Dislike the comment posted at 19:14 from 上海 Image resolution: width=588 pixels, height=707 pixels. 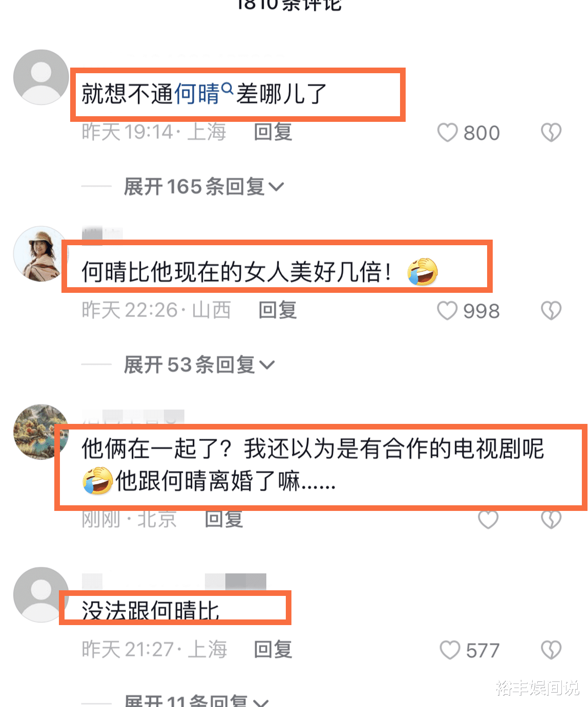pyautogui.click(x=551, y=133)
